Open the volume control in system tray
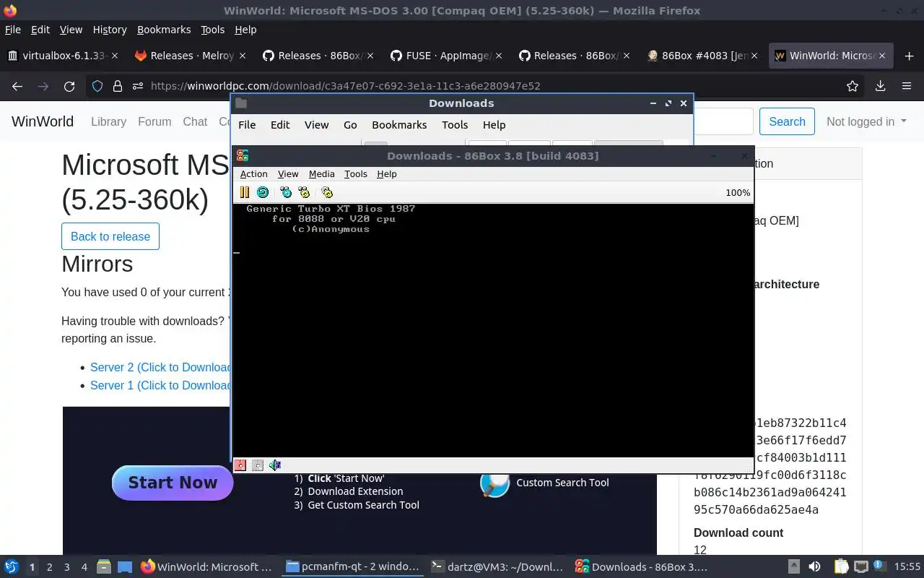Screen dimensions: 924x578 [x=814, y=567]
